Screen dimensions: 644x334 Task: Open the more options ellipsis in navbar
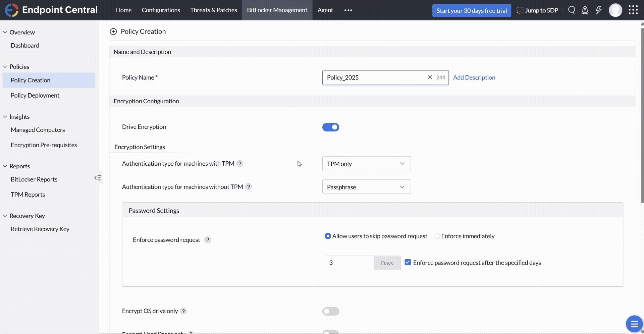(348, 10)
